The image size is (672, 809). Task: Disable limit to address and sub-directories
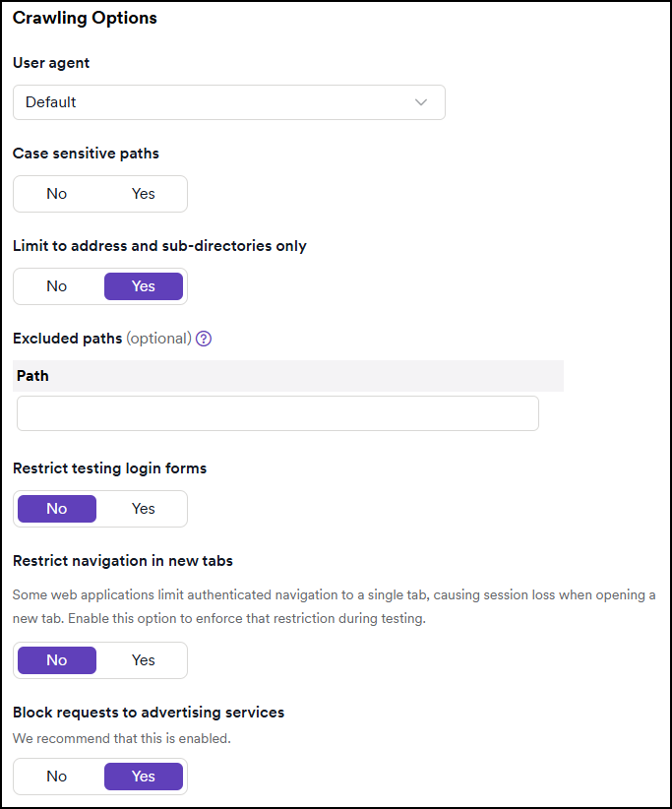point(56,286)
